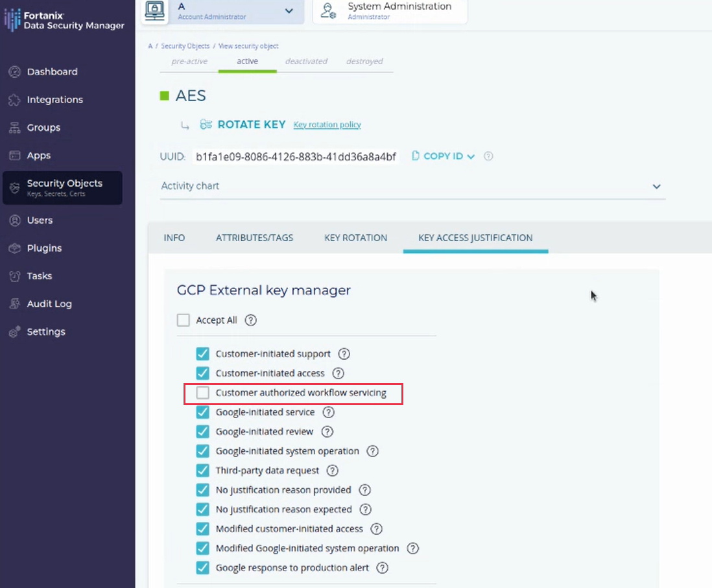Uncheck Google-initiated review checkbox
Image resolution: width=712 pixels, height=588 pixels.
(203, 432)
